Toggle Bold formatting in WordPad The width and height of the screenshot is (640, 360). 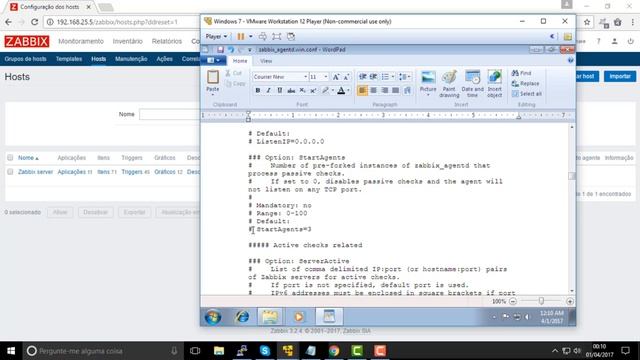point(258,90)
